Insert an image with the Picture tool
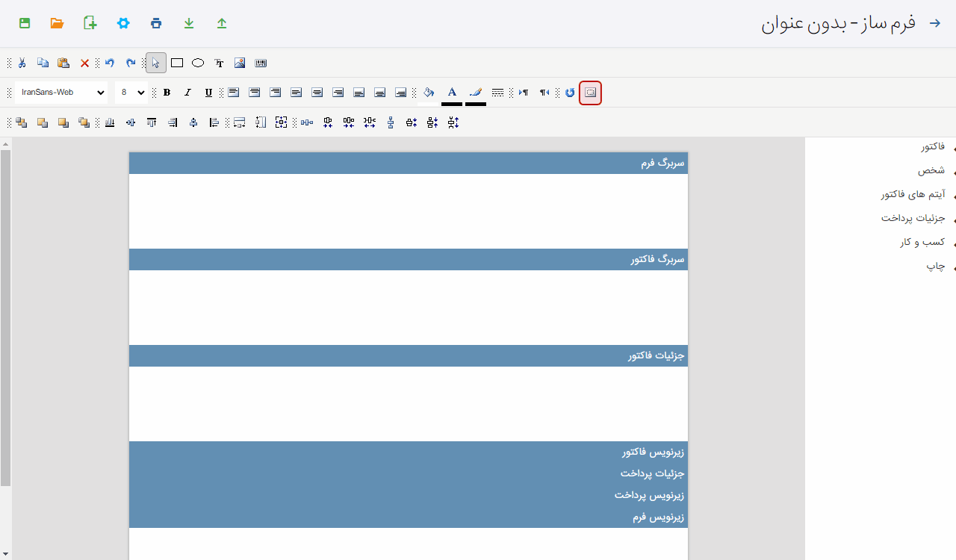956x560 pixels. [x=240, y=63]
